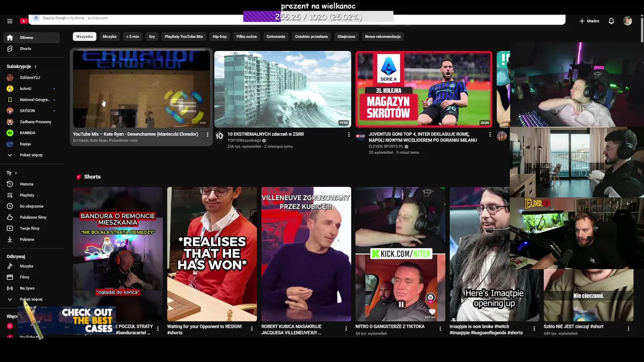
Task: Open options for Imaqtpie short
Action: (x=534, y=328)
